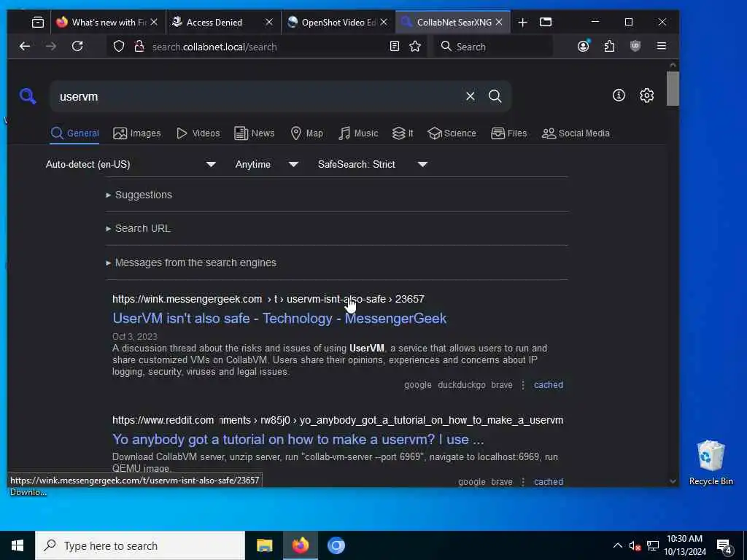Screen dimensions: 747x560
Task: Open the notification center icon
Action: 724,546
